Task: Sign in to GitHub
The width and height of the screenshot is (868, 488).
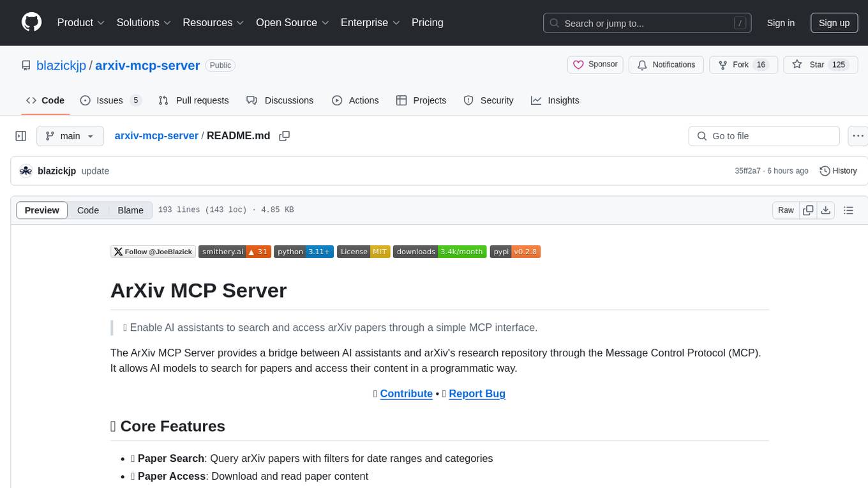Action: [x=781, y=23]
